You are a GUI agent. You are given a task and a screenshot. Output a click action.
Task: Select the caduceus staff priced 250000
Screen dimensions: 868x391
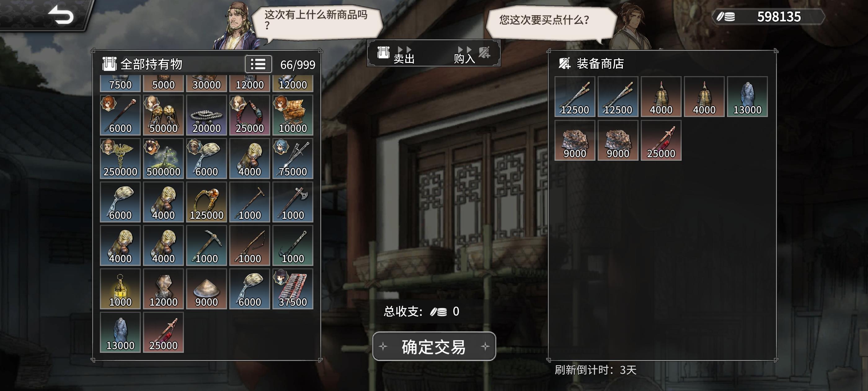120,158
